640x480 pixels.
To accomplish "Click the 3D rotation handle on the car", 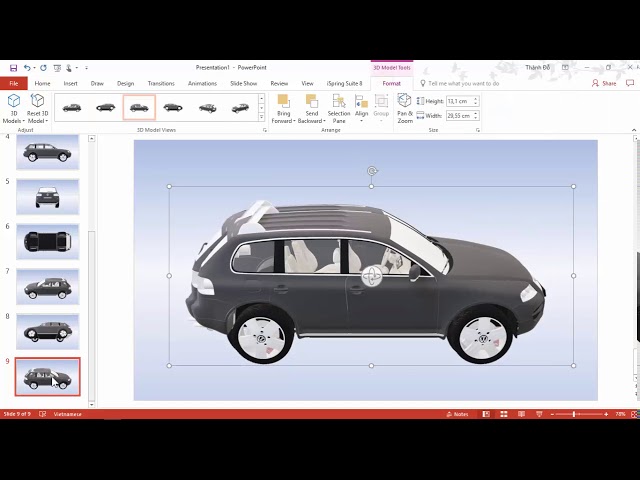I will 372,276.
